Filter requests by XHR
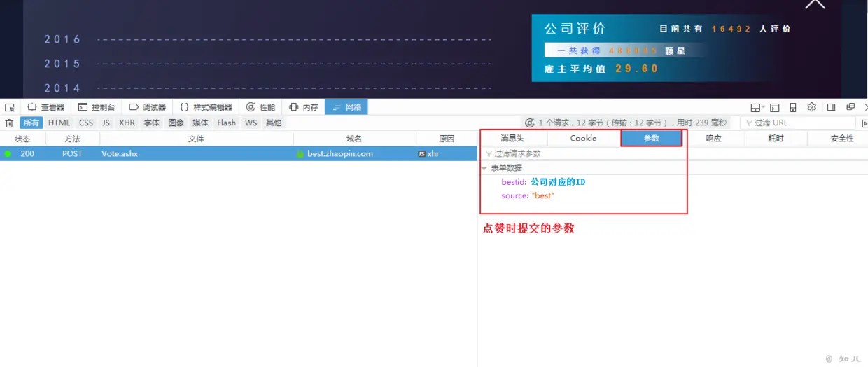The width and height of the screenshot is (868, 367). (127, 123)
